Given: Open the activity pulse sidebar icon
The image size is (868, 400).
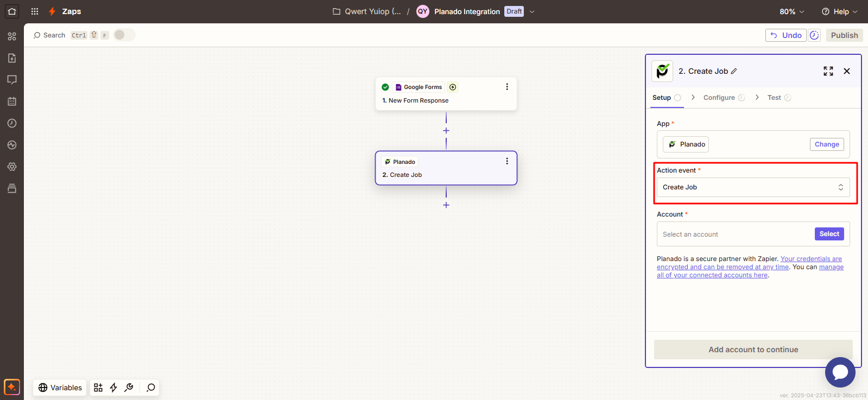Looking at the screenshot, I should click(12, 145).
